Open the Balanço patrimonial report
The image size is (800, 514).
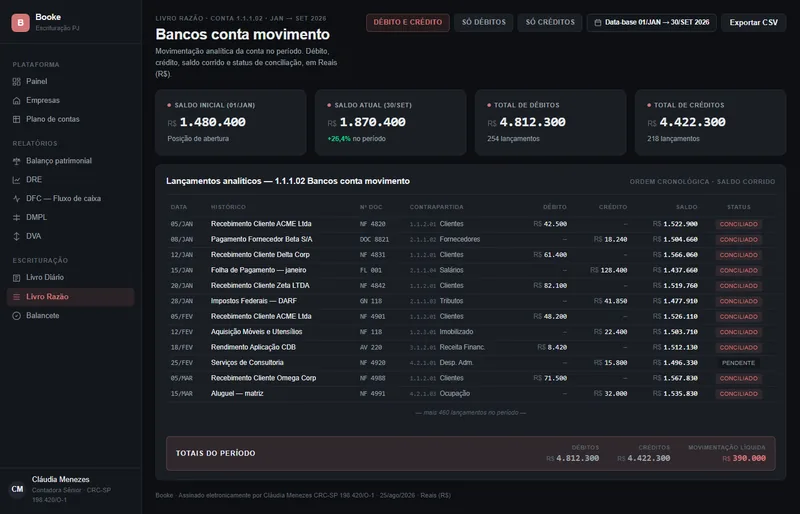(70, 161)
